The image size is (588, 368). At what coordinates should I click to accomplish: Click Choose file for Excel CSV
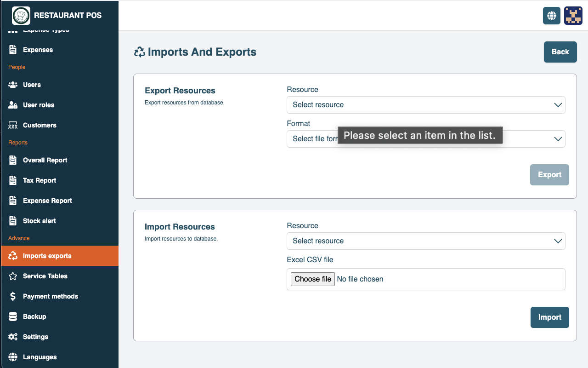(313, 279)
